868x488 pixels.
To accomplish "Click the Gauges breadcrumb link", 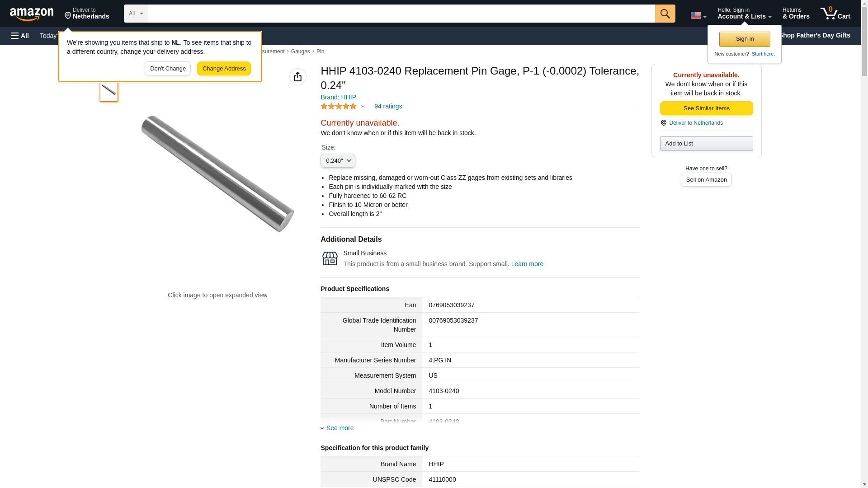I will 300,52.
